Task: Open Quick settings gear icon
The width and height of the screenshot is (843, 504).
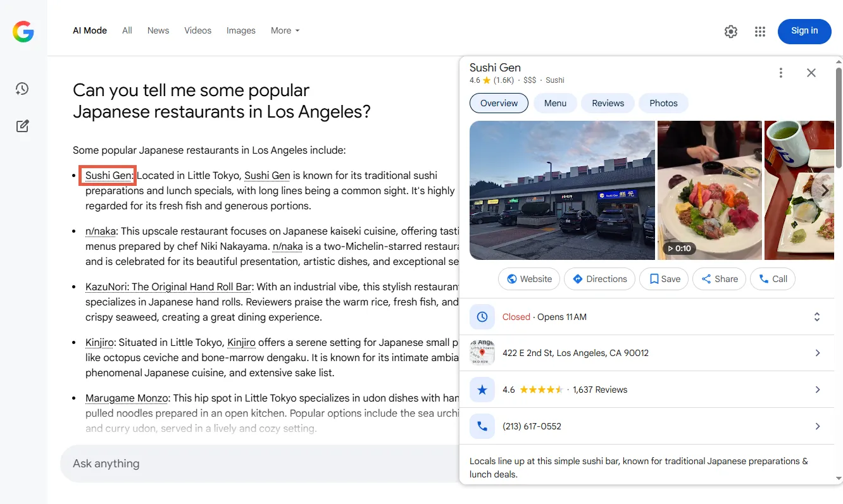Action: 731,31
